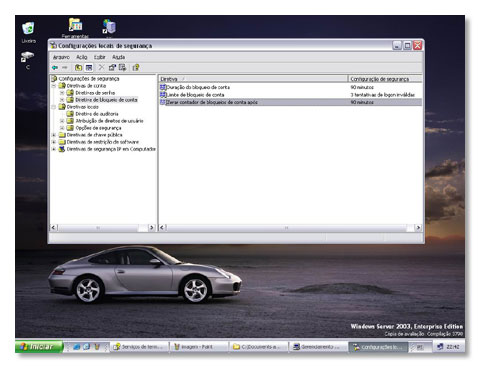Click right arrow of tree pane scrollbar
This screenshot has height=368, width=480.
pyautogui.click(x=152, y=228)
